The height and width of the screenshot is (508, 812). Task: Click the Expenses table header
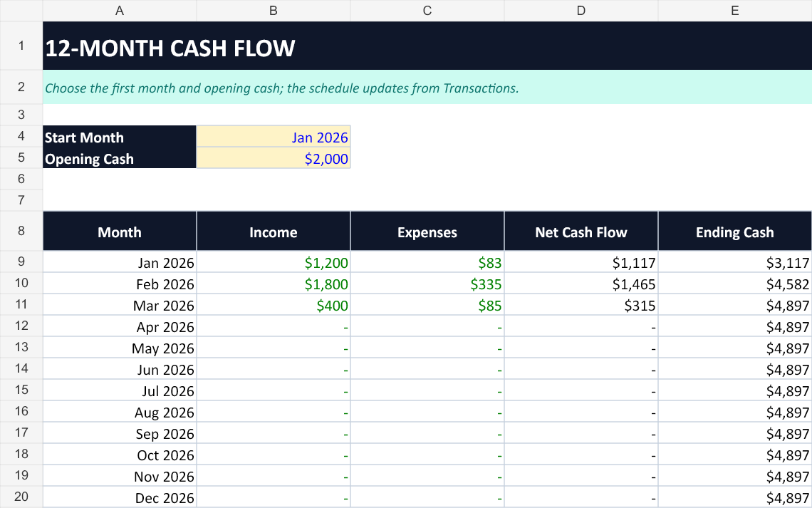(427, 232)
